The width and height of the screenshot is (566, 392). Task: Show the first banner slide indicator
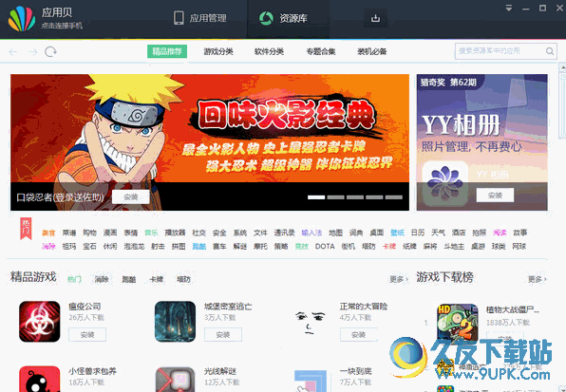point(316,197)
